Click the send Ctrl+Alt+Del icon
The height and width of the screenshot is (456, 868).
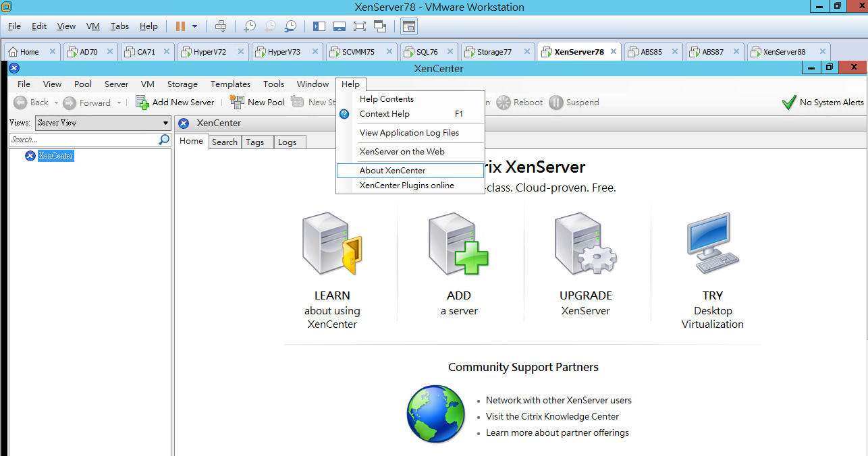point(220,26)
